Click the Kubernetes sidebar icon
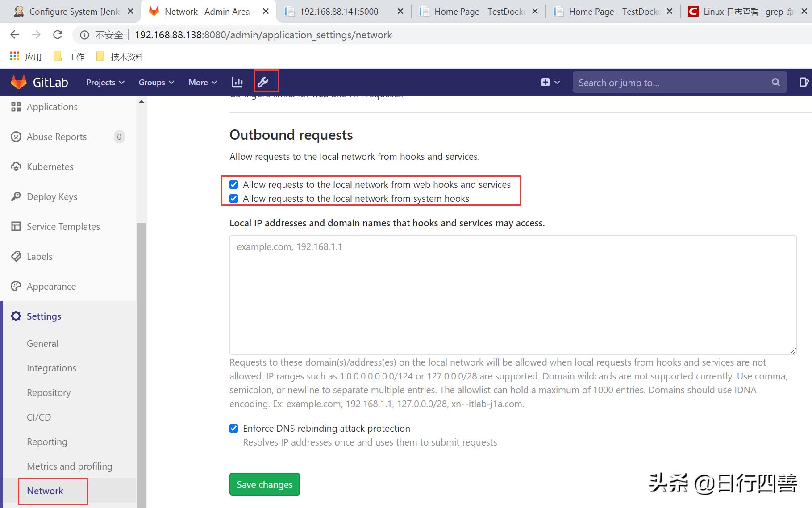Screen dimensions: 812x508 point(16,167)
